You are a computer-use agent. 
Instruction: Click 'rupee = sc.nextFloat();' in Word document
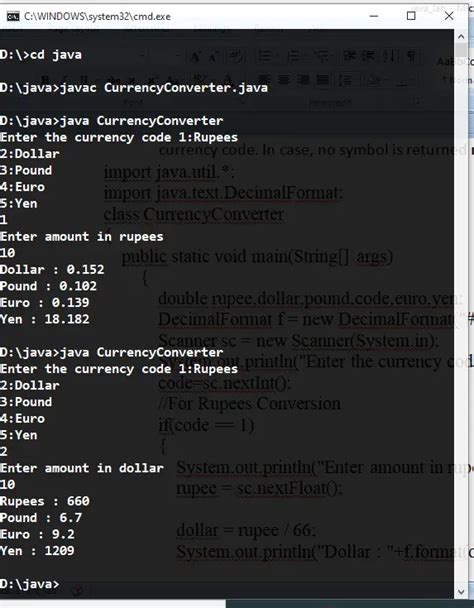pos(259,488)
